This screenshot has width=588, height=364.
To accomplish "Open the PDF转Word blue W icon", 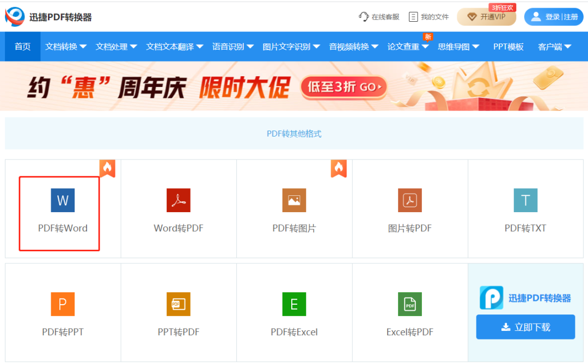I will pyautogui.click(x=63, y=200).
